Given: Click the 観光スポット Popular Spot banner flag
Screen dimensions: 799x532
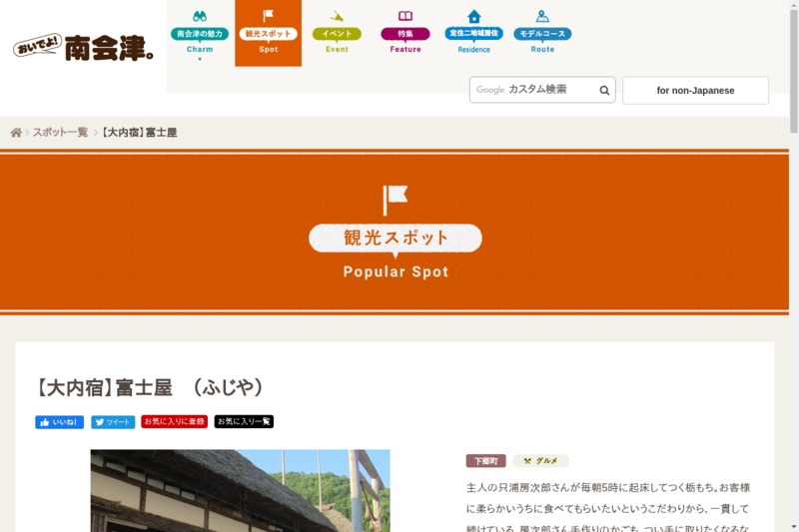Looking at the screenshot, I should (x=396, y=200).
